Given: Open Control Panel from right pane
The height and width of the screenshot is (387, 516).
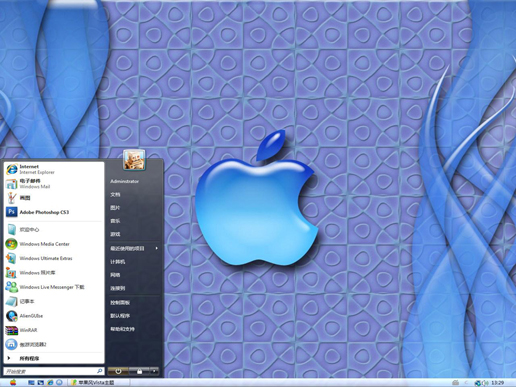Looking at the screenshot, I should pos(120,302).
